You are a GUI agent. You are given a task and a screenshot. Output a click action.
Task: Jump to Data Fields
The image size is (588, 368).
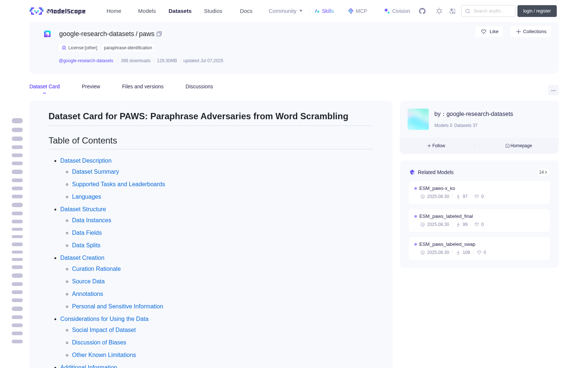[x=87, y=233]
